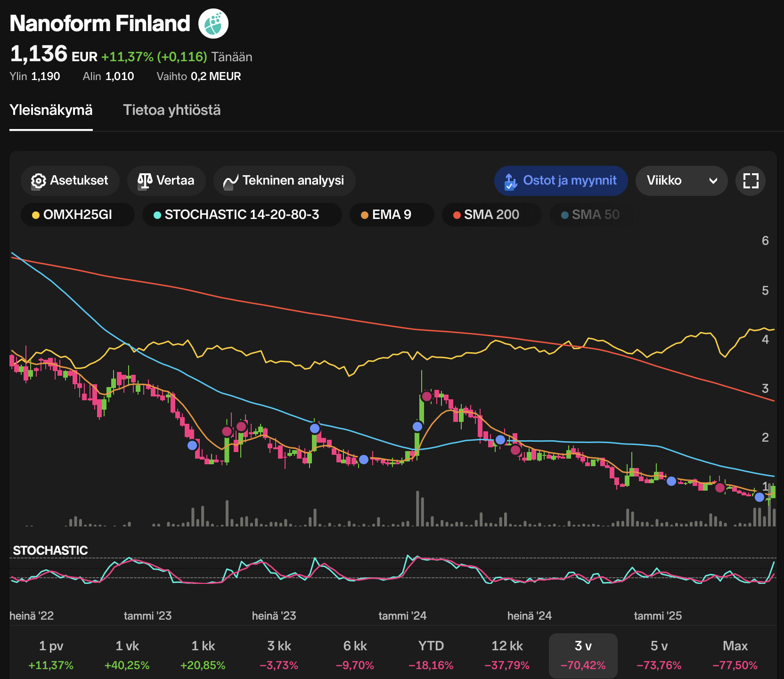The height and width of the screenshot is (679, 784).
Task: Toggle the EMA 9 indicator
Action: click(x=392, y=215)
